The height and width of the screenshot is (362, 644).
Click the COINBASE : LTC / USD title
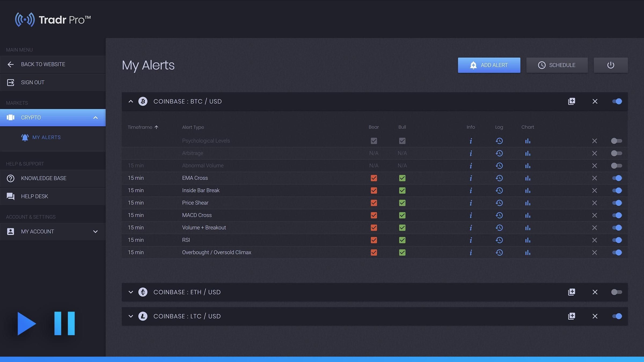pyautogui.click(x=187, y=316)
